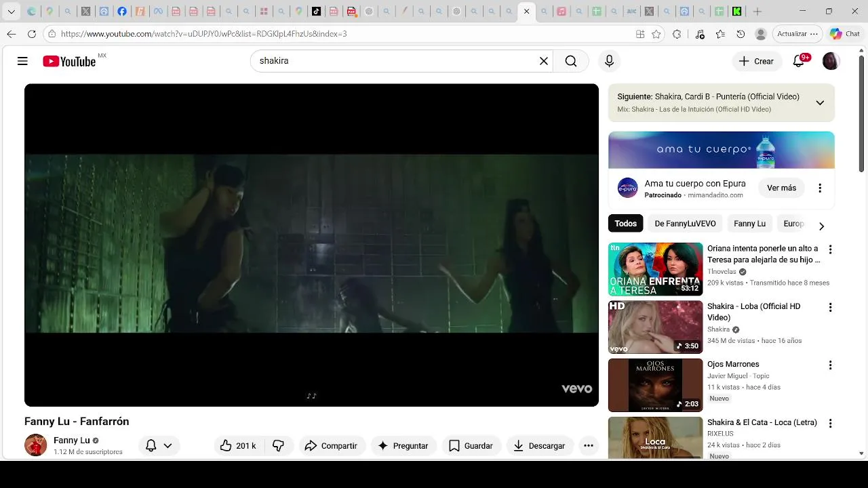Open Fanny Lu channel name link
Viewport: 868px width, 488px height.
(71, 441)
